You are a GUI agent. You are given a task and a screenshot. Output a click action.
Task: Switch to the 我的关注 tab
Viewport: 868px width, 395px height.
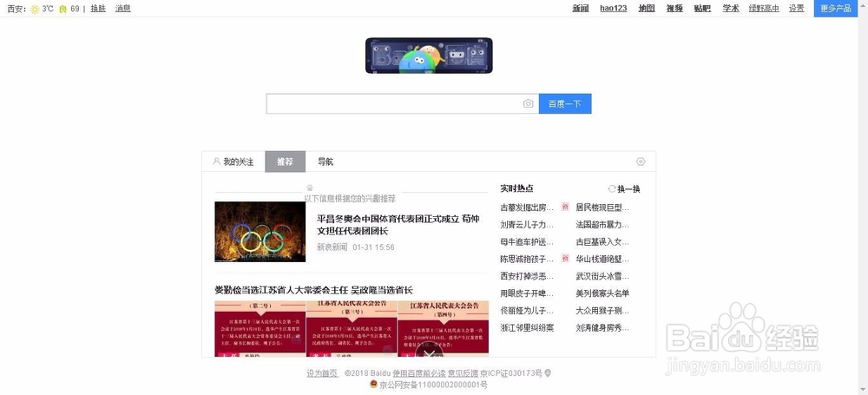(x=233, y=161)
